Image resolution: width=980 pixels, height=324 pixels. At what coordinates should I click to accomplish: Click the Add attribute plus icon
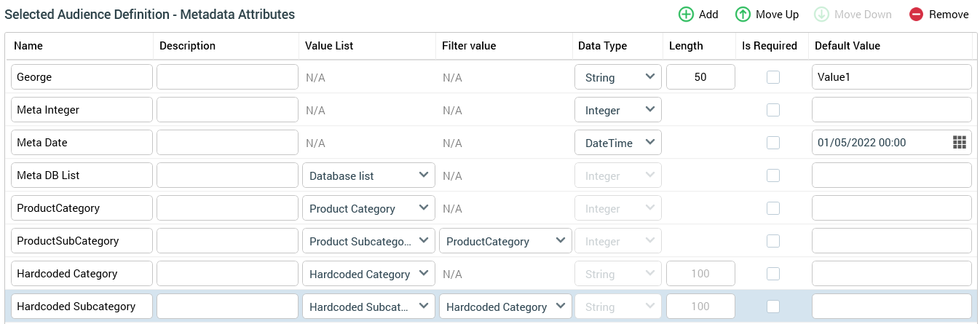point(686,15)
